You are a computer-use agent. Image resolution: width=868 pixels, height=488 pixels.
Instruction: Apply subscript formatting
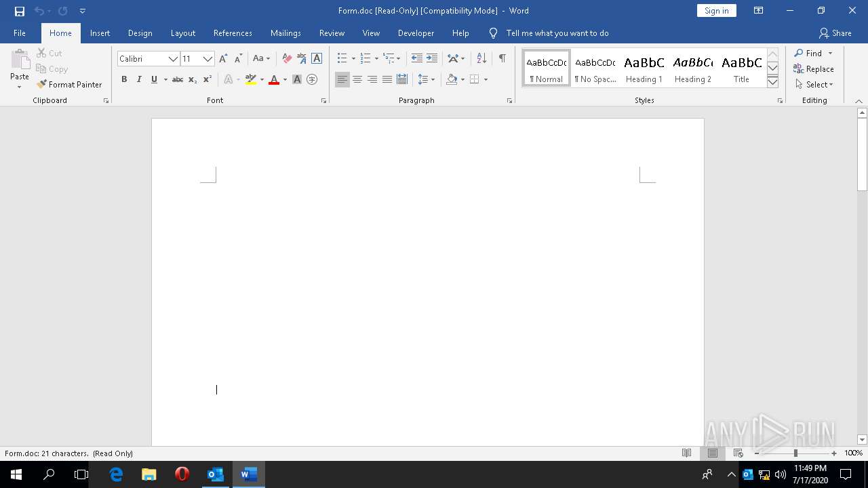[193, 79]
